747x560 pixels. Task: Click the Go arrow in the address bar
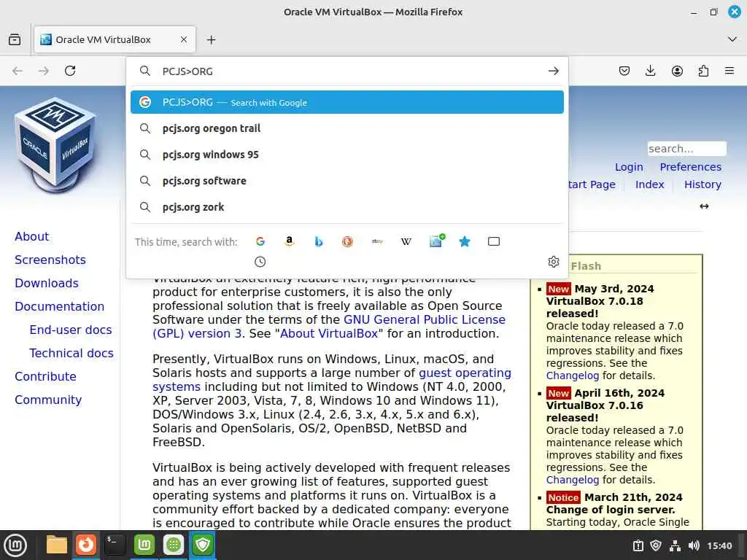pyautogui.click(x=553, y=71)
